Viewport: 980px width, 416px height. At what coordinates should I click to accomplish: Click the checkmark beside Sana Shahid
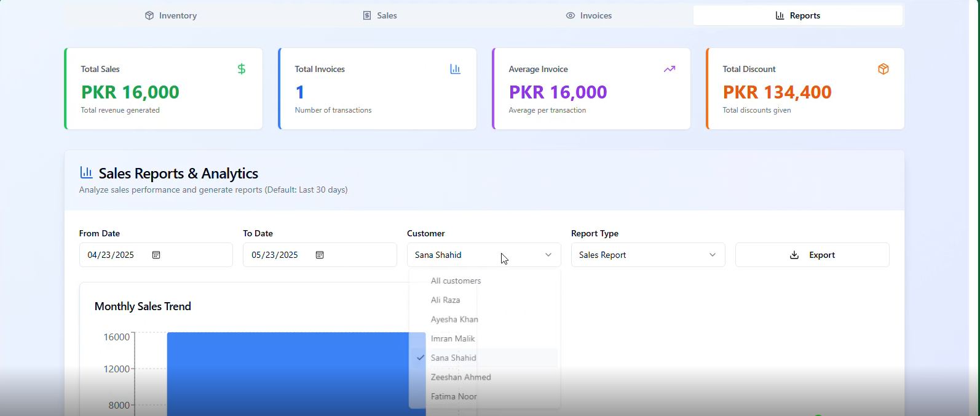tap(421, 358)
